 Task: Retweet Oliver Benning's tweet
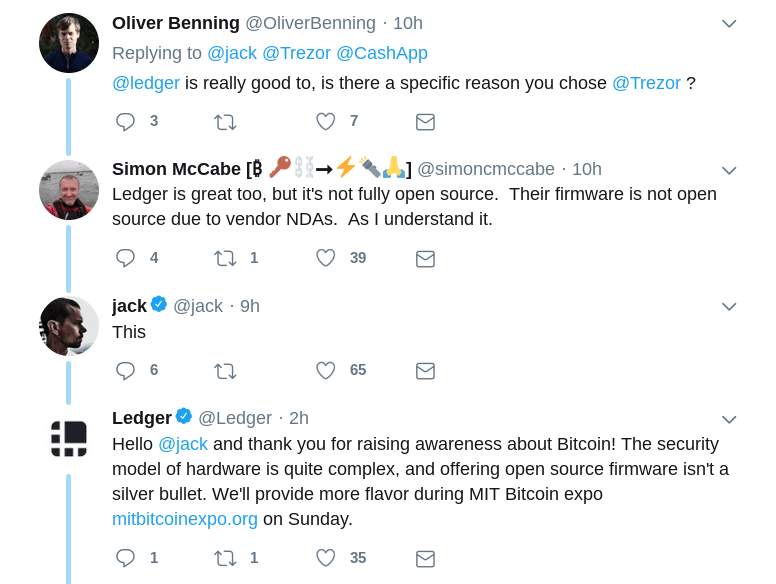pyautogui.click(x=225, y=122)
